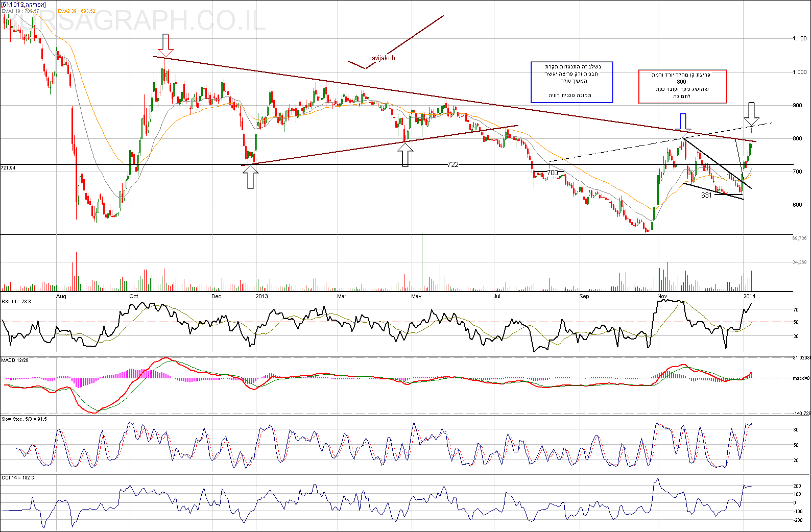Click the "Dec" date axis label
Screen dimensions: 811x532
click(x=217, y=296)
